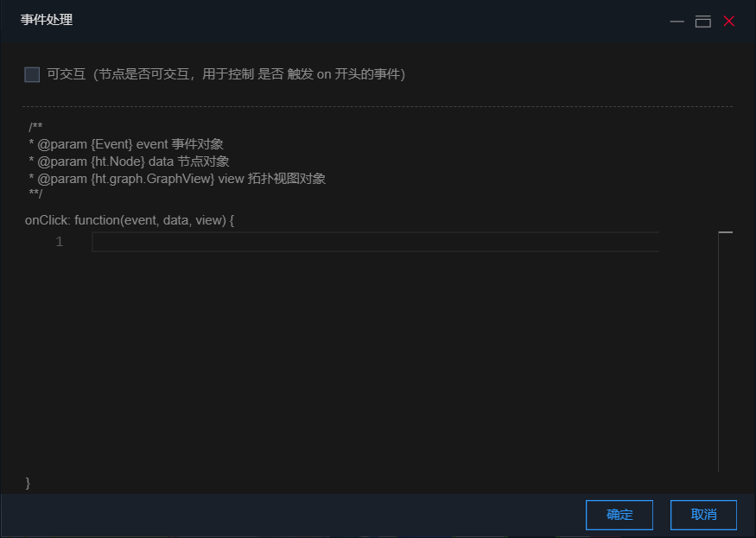Click the comment opening /** line
The height and width of the screenshot is (538, 756).
point(35,127)
